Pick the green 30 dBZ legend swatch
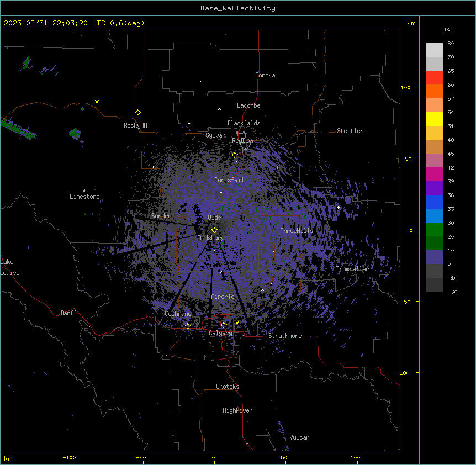 point(434,230)
